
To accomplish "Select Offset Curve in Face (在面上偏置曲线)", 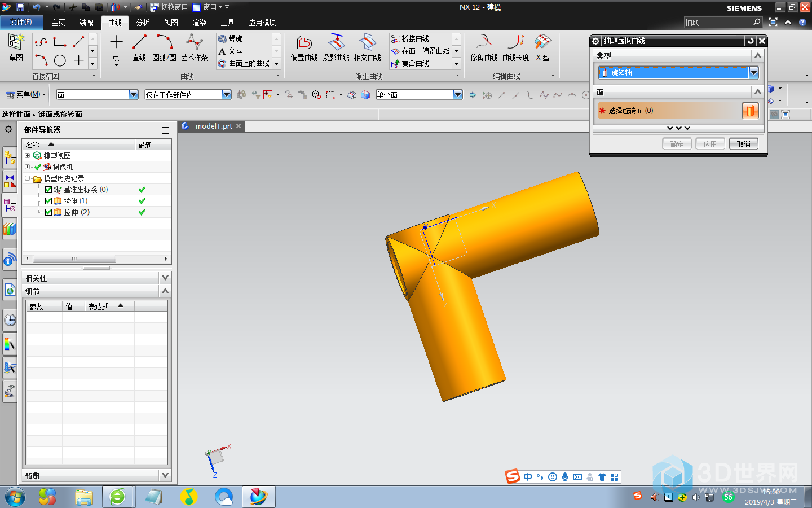I will point(420,51).
